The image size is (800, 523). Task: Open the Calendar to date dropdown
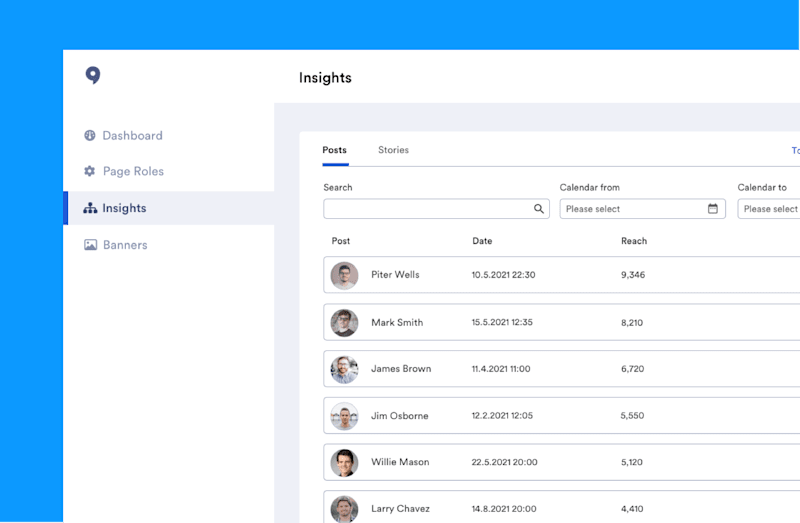(x=768, y=209)
